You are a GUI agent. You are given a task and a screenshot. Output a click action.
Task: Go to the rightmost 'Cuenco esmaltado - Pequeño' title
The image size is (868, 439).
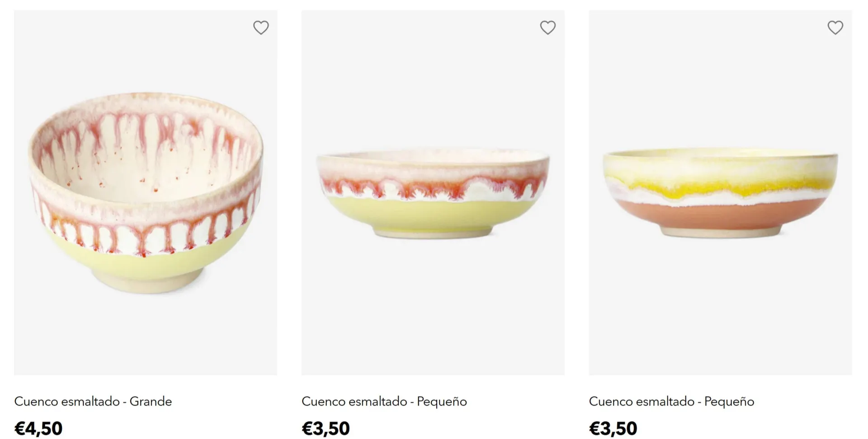click(x=671, y=401)
